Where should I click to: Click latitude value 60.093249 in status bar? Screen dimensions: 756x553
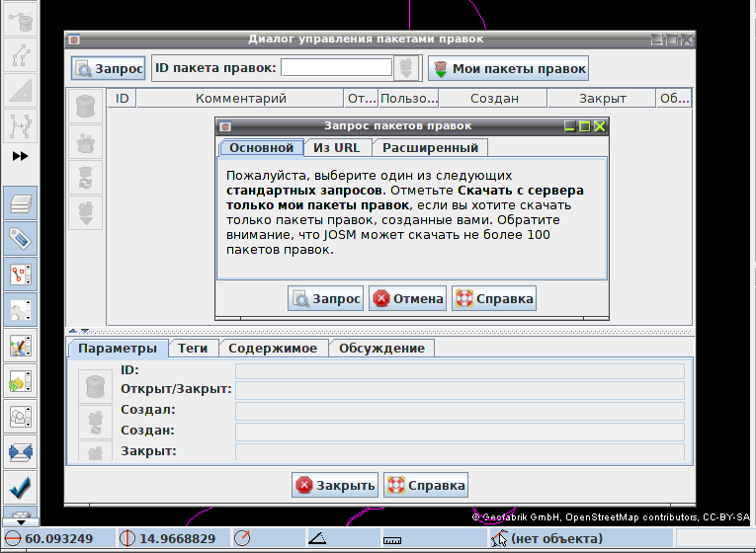58,538
